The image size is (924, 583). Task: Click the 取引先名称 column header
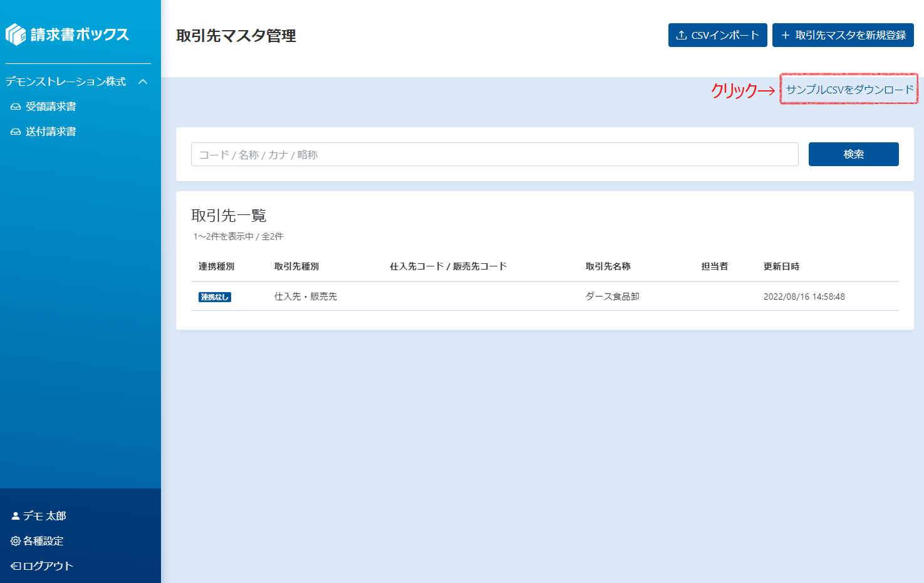pos(608,266)
